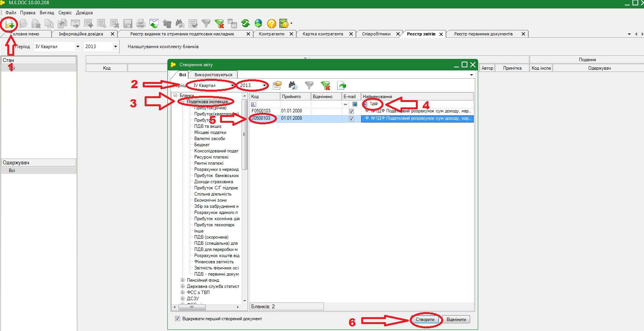Uncheck 'Відкривати перший створений документ' checkbox
Screen dimensions: 644x331
click(177, 319)
